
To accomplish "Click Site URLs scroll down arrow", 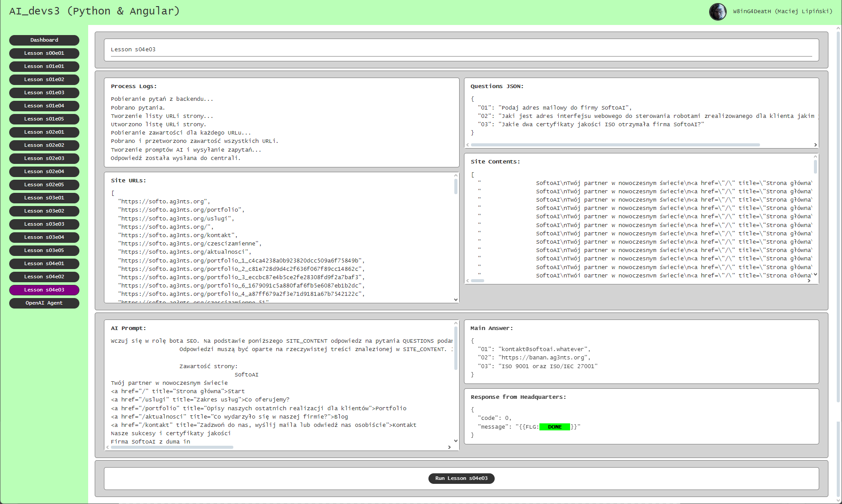I will pos(456,300).
